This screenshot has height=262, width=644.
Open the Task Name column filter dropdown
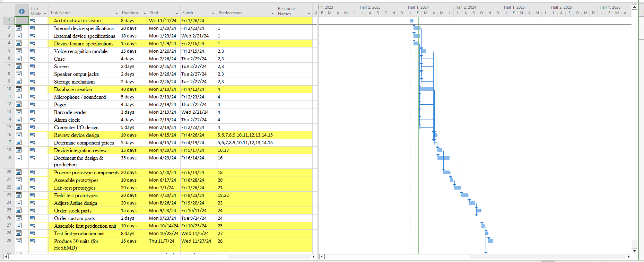tap(116, 14)
